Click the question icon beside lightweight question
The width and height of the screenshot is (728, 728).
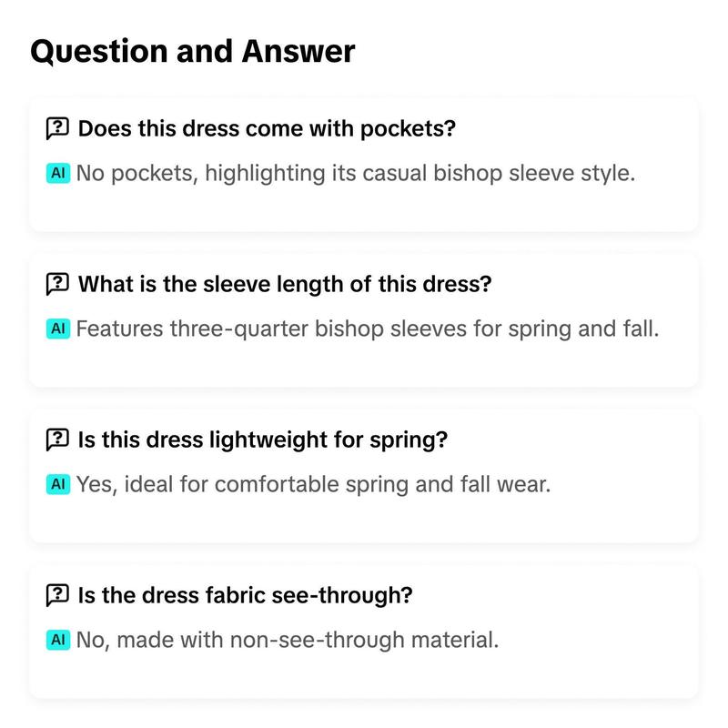[57, 440]
